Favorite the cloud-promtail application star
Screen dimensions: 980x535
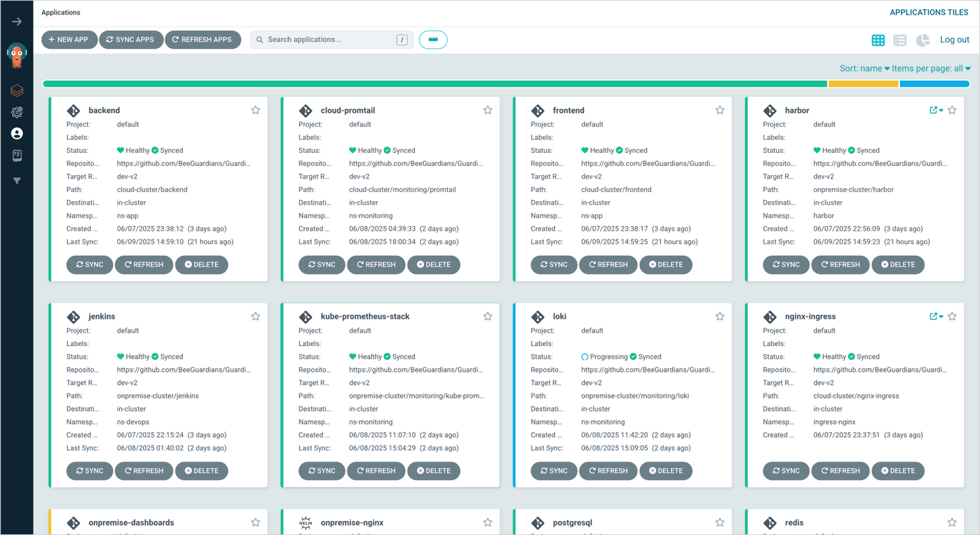(488, 110)
